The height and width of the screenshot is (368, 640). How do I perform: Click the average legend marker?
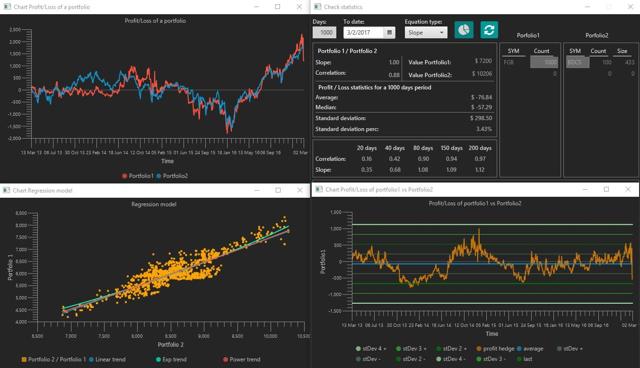[x=519, y=348]
